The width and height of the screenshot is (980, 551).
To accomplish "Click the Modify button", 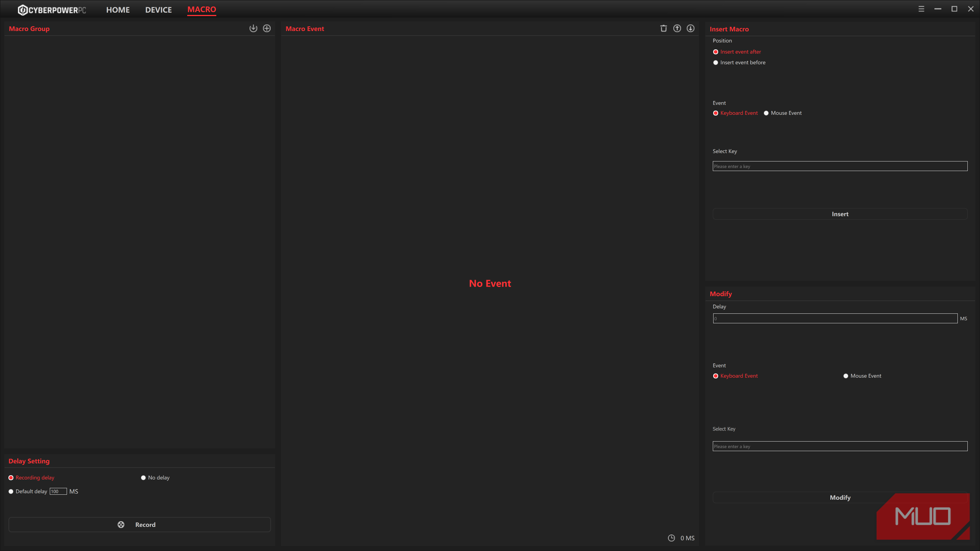I will 840,497.
